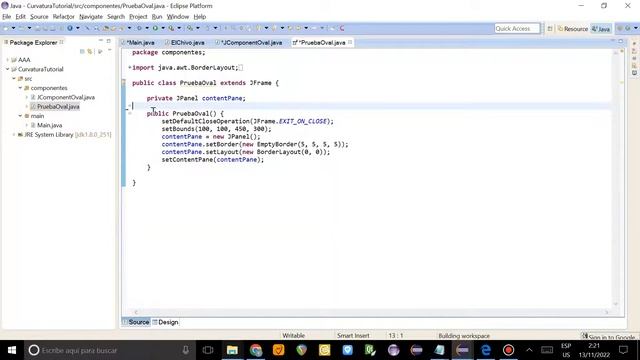Viewport: 640px width, 360px height.
Task: Click the Debug toolbar icon
Action: pyautogui.click(x=139, y=28)
